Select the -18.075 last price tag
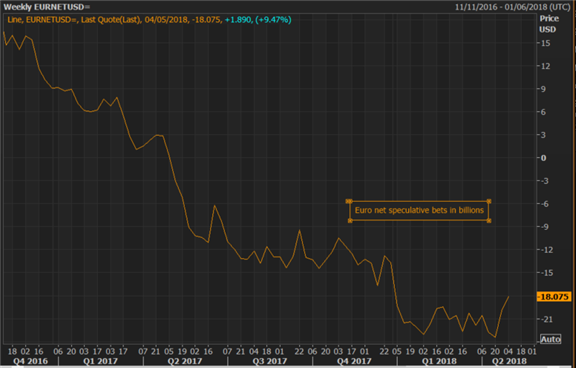576x368 pixels. (554, 297)
